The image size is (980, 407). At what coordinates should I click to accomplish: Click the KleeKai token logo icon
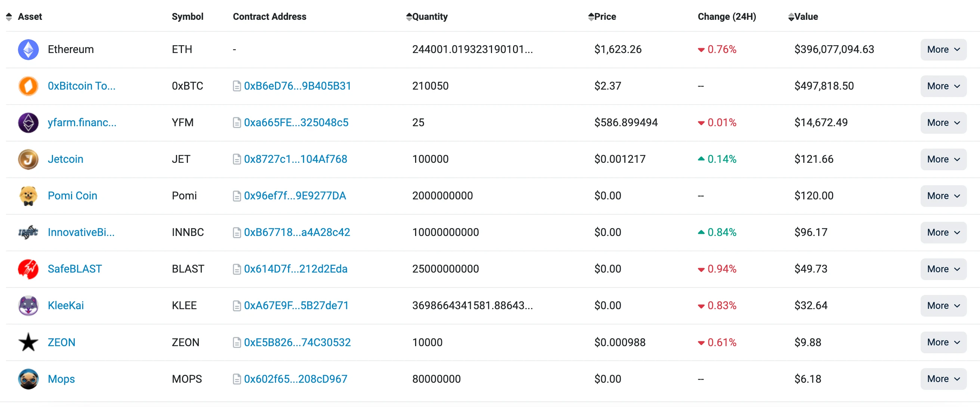coord(28,305)
